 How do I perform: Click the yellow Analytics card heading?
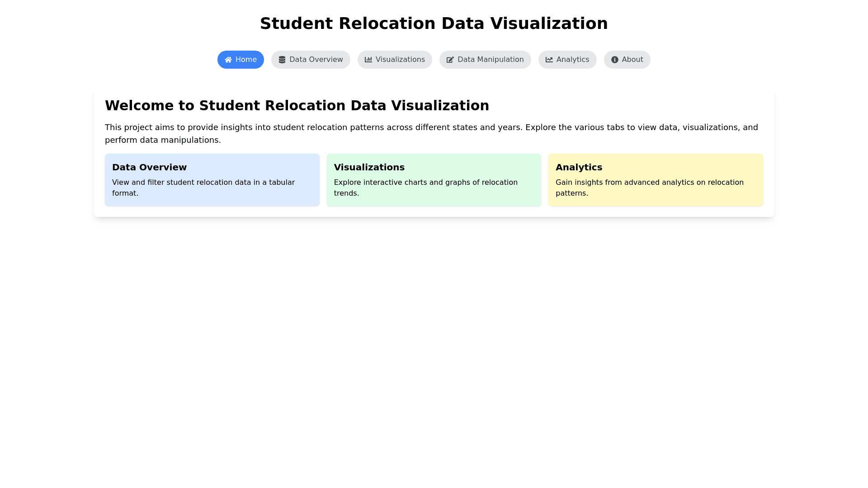tap(579, 167)
